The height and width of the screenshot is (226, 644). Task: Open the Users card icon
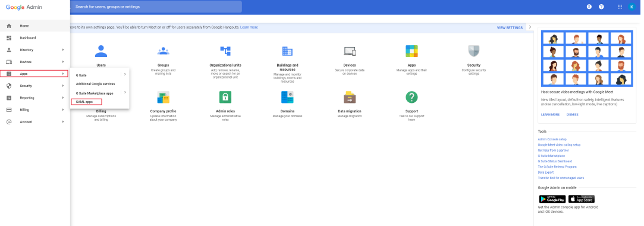pos(101,51)
